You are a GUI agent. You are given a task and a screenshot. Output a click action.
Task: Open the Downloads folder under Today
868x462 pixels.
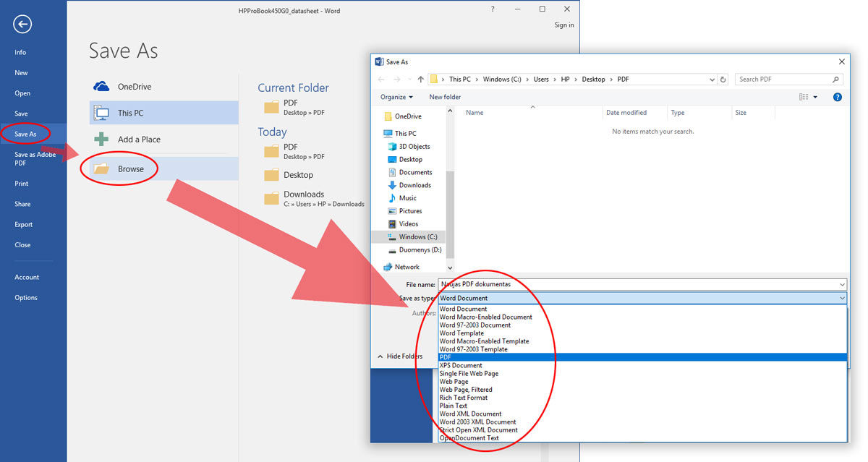(314, 199)
